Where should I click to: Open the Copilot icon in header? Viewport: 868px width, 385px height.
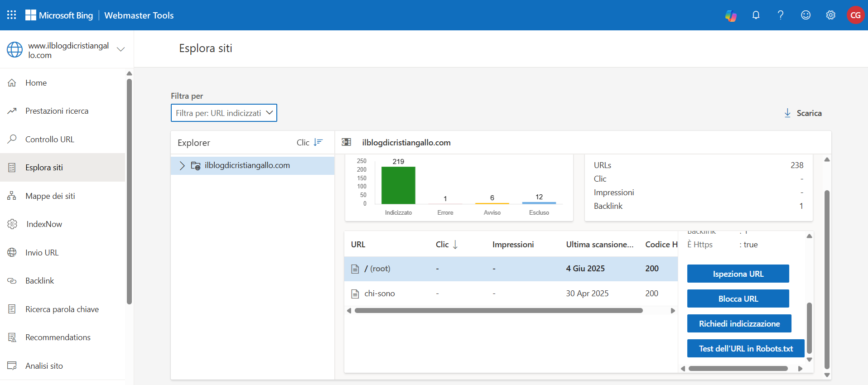[731, 15]
